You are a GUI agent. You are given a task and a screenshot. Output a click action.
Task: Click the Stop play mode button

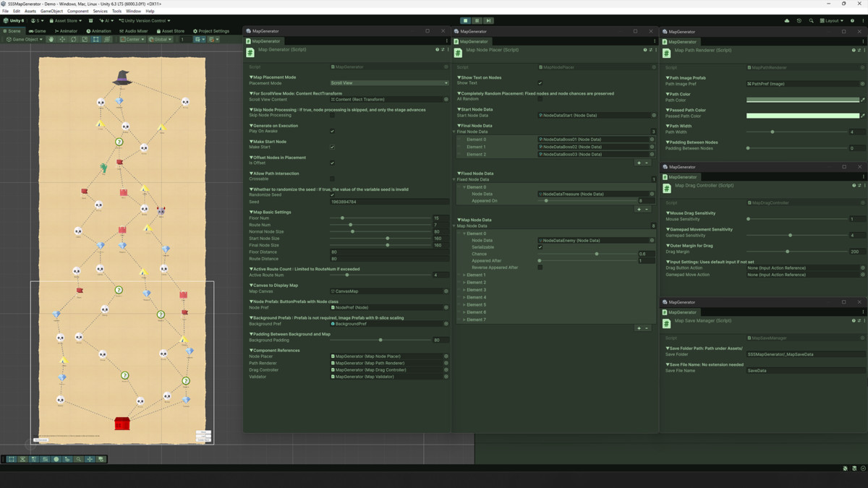[466, 21]
